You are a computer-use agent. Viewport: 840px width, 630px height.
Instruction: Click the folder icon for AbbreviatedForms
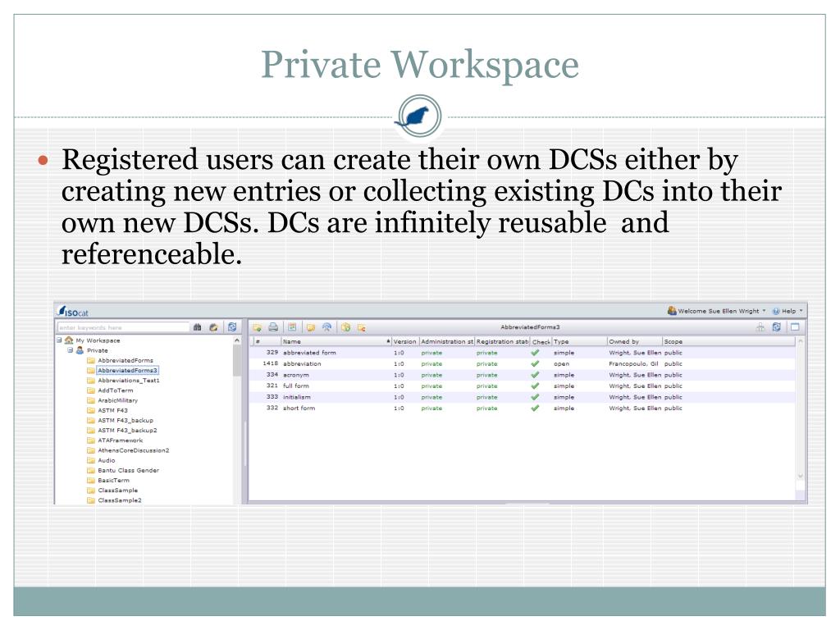(x=91, y=361)
